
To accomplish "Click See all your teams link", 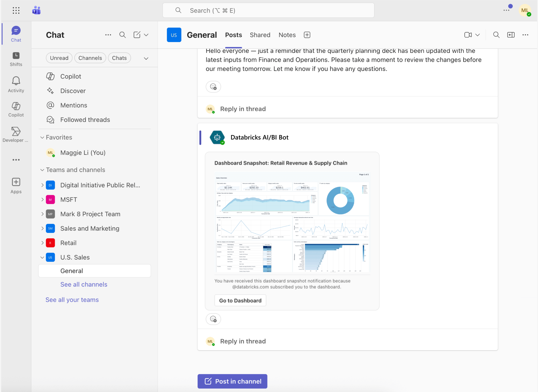I will click(72, 300).
